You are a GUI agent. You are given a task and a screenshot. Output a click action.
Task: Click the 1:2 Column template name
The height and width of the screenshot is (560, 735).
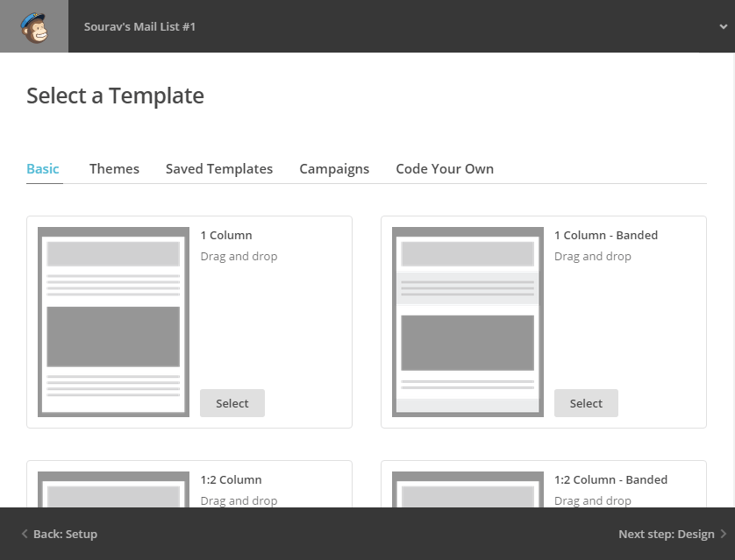tap(231, 479)
